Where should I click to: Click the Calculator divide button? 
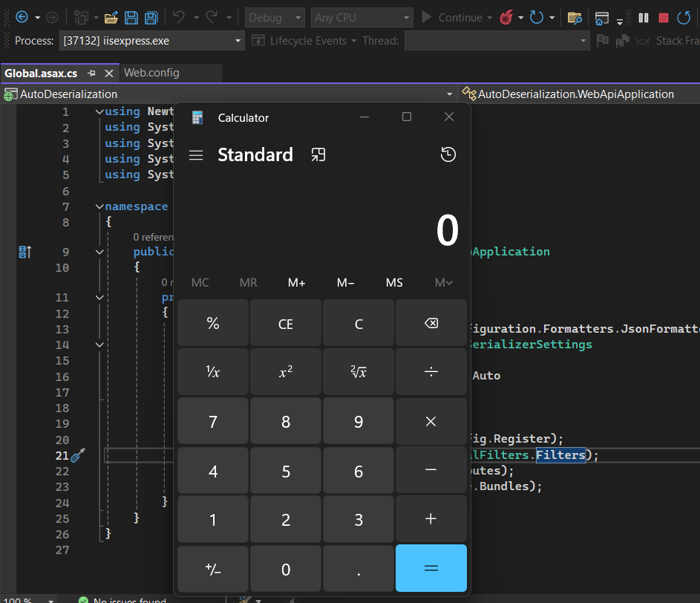tap(431, 371)
